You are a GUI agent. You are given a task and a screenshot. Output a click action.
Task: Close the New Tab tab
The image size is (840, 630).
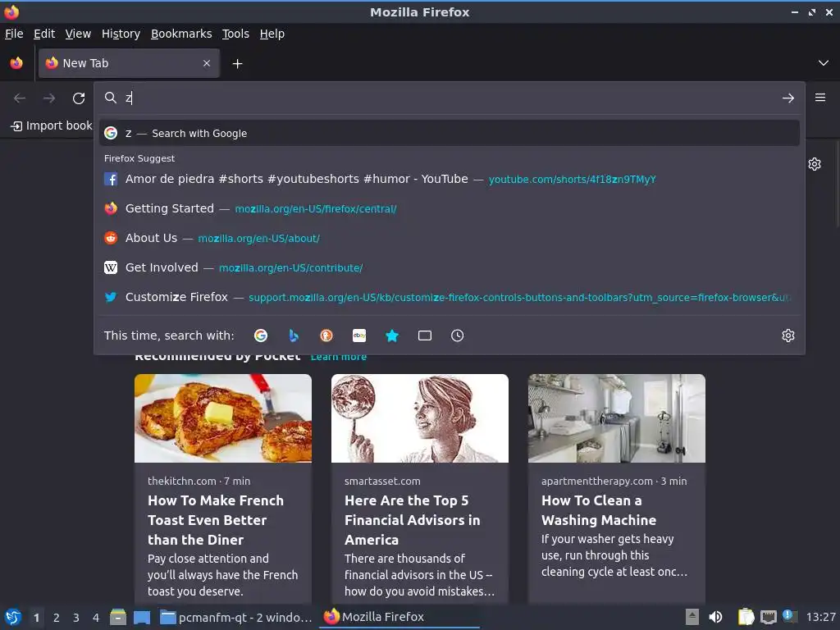[x=207, y=63]
